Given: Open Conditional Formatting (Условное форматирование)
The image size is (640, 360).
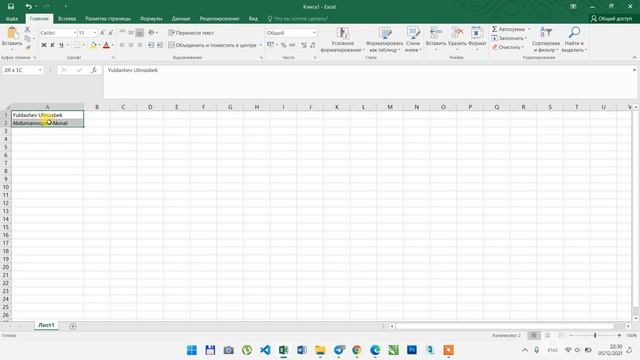Looking at the screenshot, I should (x=342, y=40).
